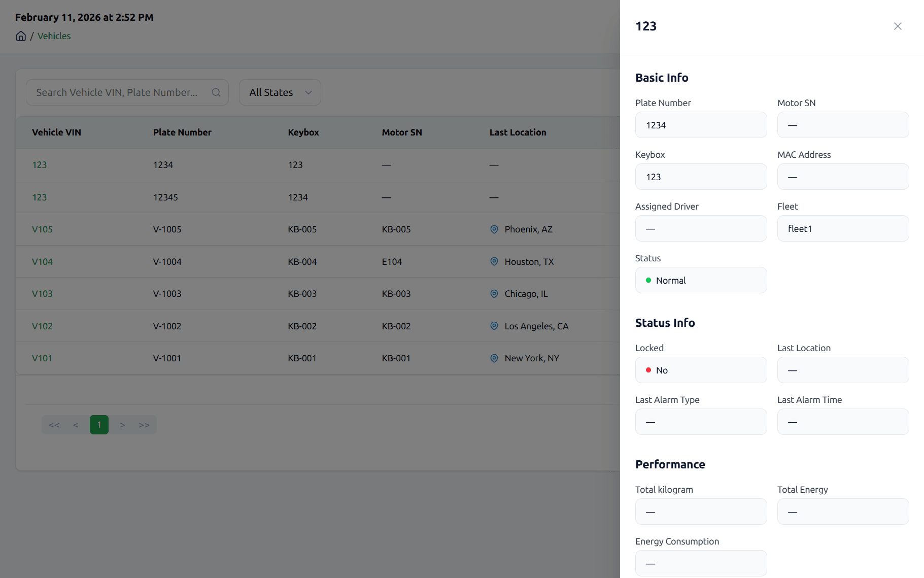This screenshot has width=924, height=578.
Task: Open the All States dropdown
Action: pos(280,92)
